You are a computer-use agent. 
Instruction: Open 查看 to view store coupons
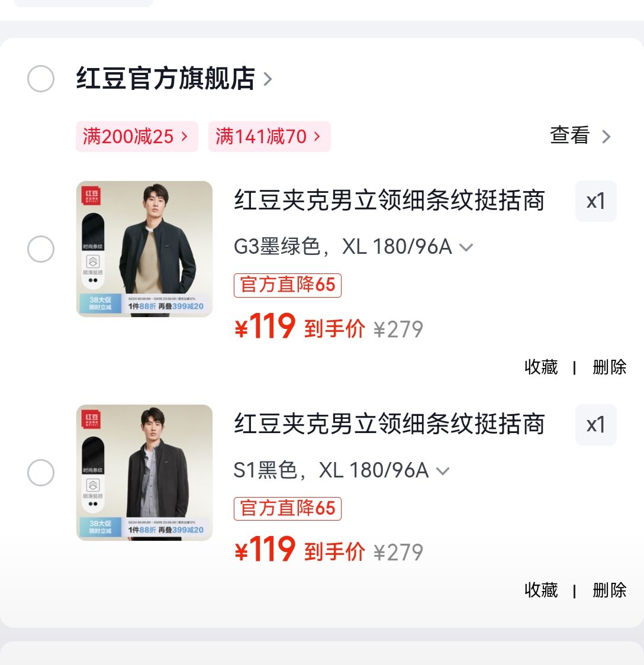(569, 135)
